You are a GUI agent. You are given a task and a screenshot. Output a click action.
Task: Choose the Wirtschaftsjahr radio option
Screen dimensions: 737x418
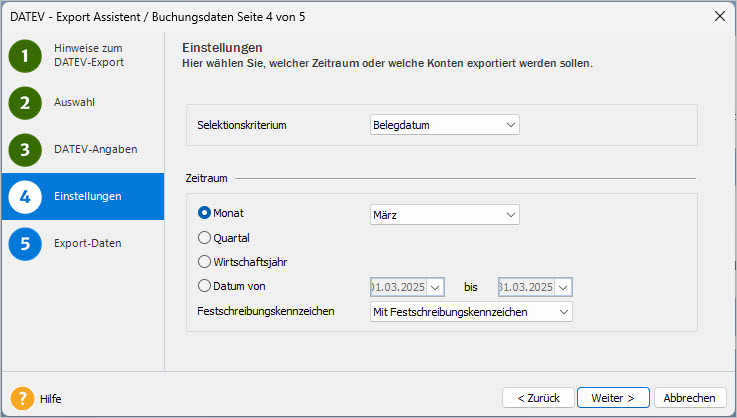204,261
